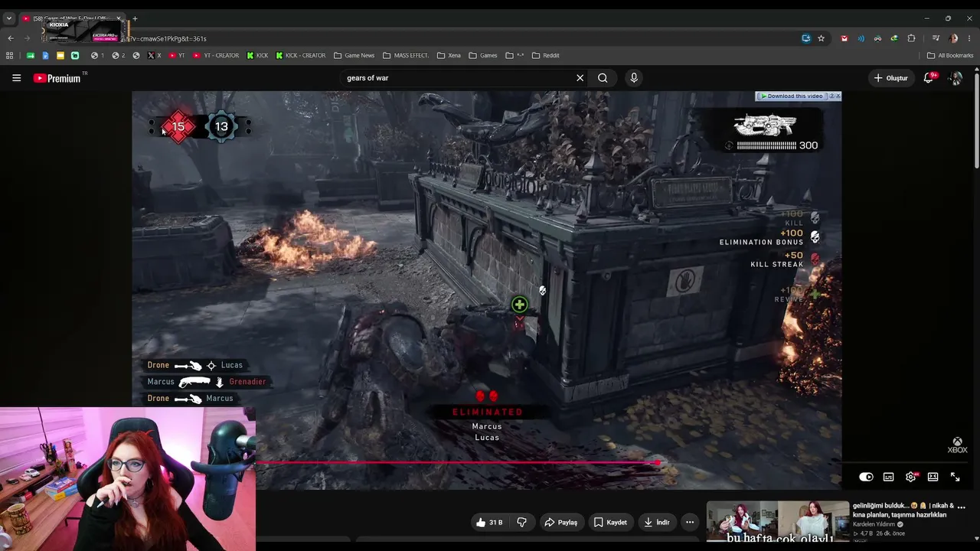Expand the Xena bookmark folder
980x551 pixels.
point(448,55)
